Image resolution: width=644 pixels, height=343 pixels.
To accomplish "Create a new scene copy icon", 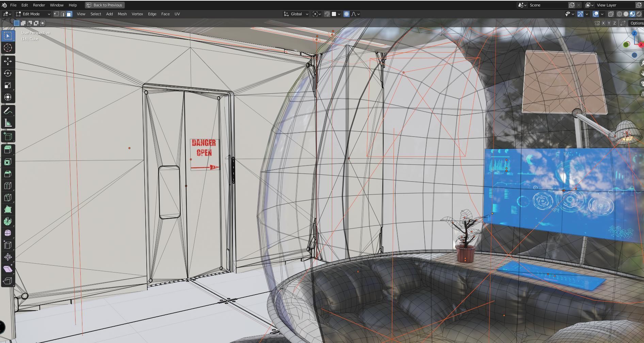I will (572, 5).
